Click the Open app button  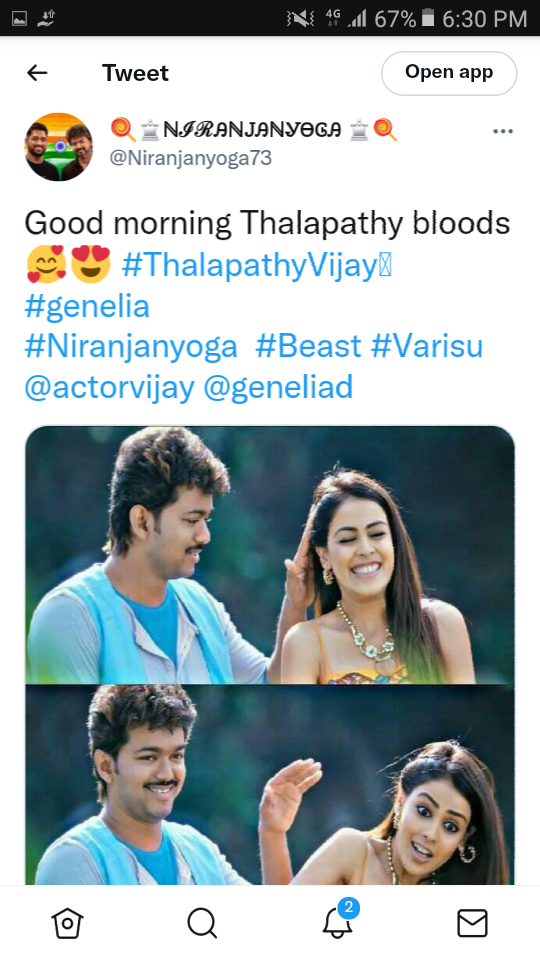pyautogui.click(x=449, y=73)
